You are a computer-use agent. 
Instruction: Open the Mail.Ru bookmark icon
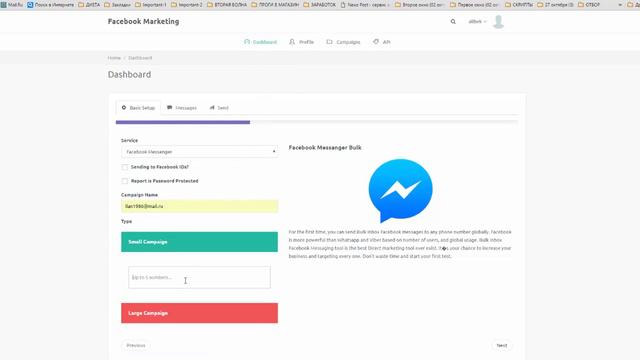(4, 5)
